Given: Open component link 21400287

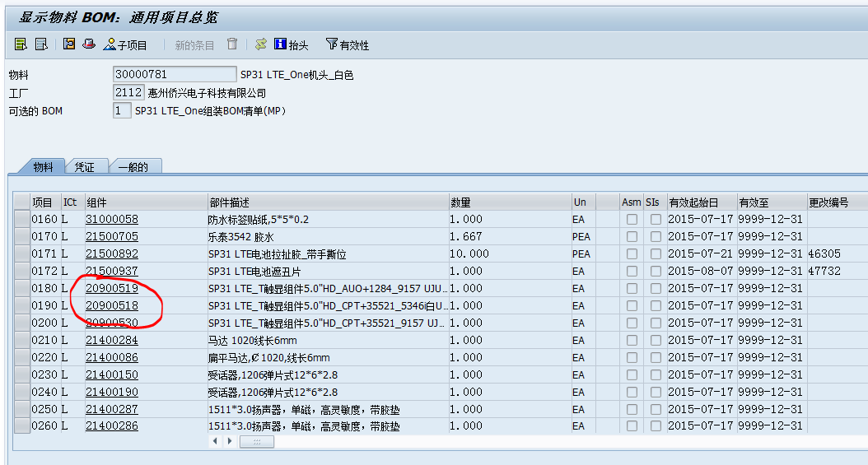Looking at the screenshot, I should pyautogui.click(x=112, y=409).
